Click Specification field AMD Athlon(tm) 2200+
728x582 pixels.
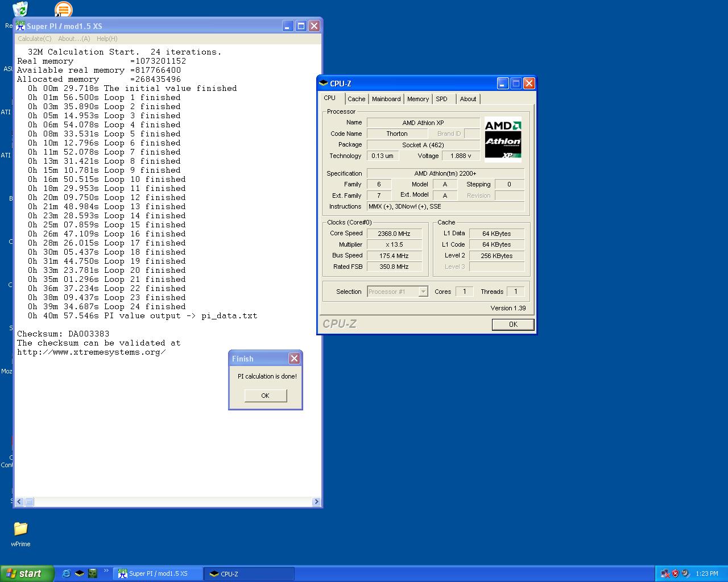point(445,173)
